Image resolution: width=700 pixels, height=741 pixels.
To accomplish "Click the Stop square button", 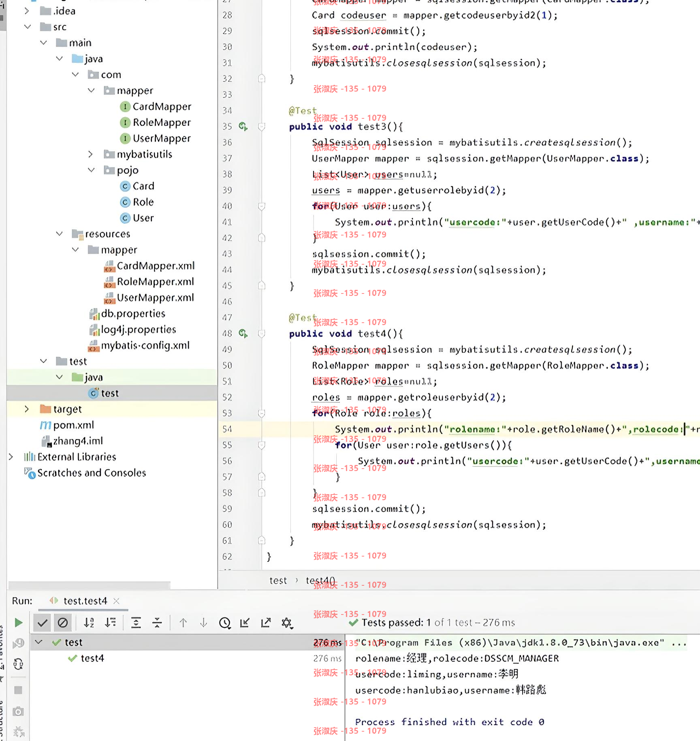I will point(18,690).
